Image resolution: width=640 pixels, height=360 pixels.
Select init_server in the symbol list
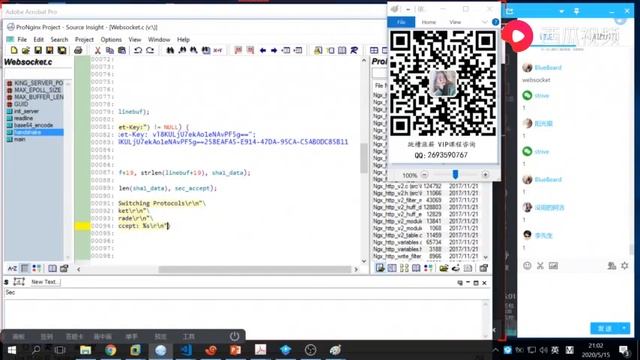pos(26,111)
